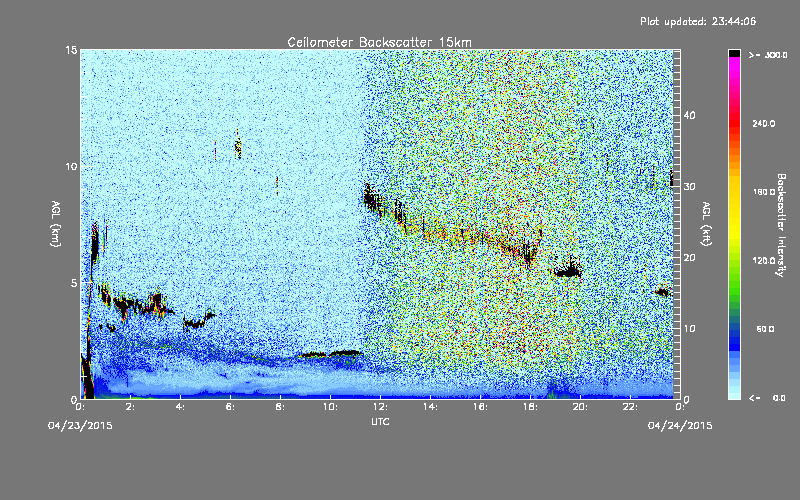Click the 10 tick on AGL (km) axis
Image resolution: width=800 pixels, height=500 pixels.
point(71,167)
